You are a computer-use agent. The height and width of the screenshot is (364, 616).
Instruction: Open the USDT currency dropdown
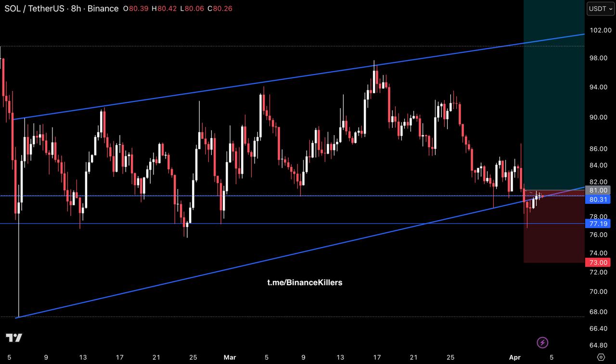pyautogui.click(x=601, y=9)
